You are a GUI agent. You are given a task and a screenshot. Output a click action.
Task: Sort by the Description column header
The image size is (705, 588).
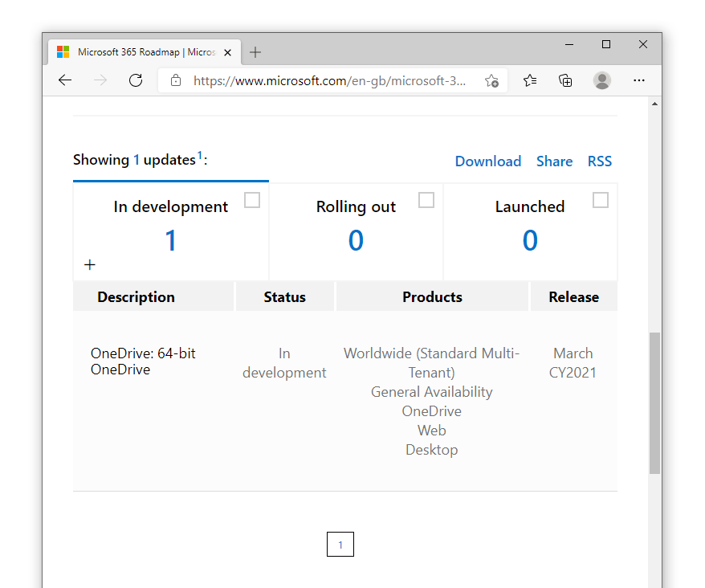[153, 297]
